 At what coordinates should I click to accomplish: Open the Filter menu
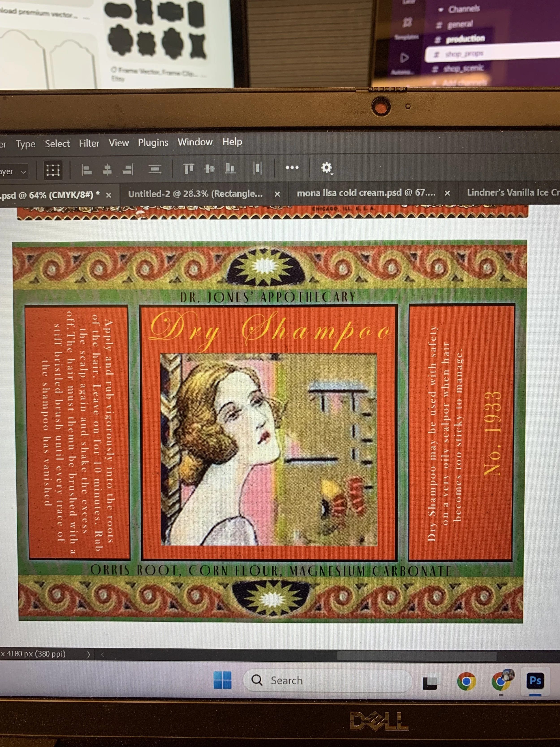[x=89, y=143]
